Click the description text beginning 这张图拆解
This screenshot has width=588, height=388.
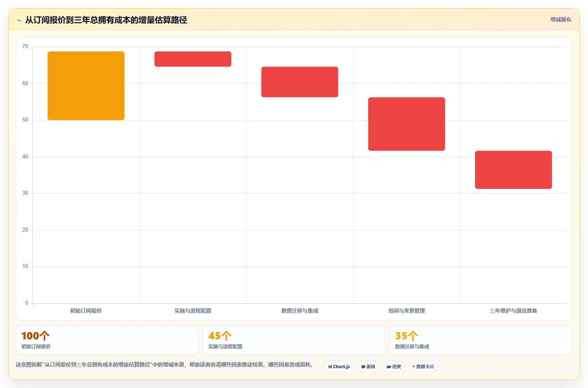click(164, 365)
